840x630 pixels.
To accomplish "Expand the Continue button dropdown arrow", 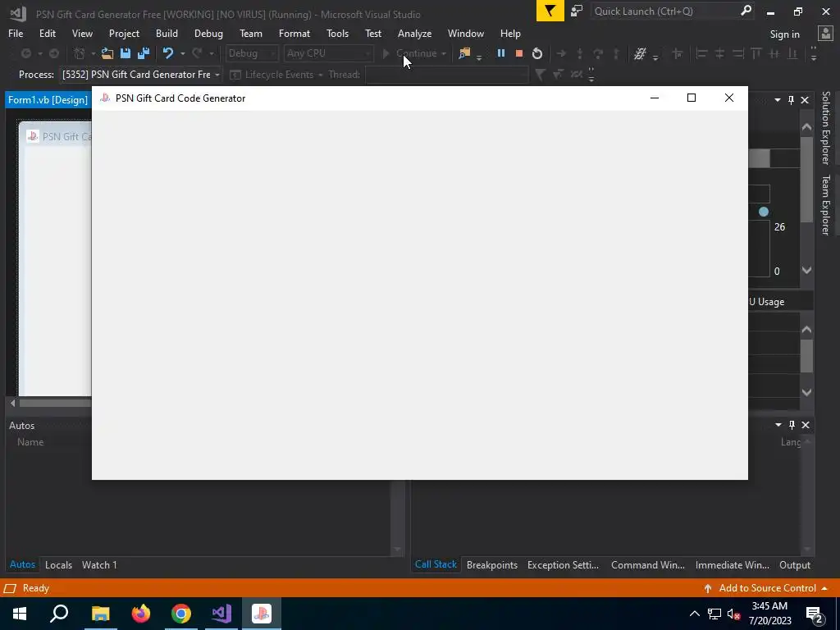I will click(x=444, y=53).
